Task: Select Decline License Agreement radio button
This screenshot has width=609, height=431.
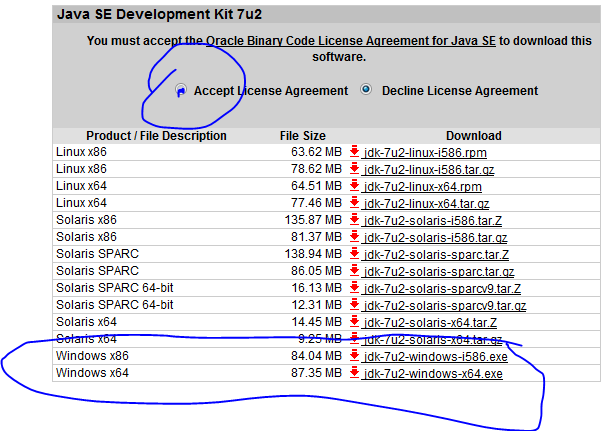Action: click(x=367, y=90)
